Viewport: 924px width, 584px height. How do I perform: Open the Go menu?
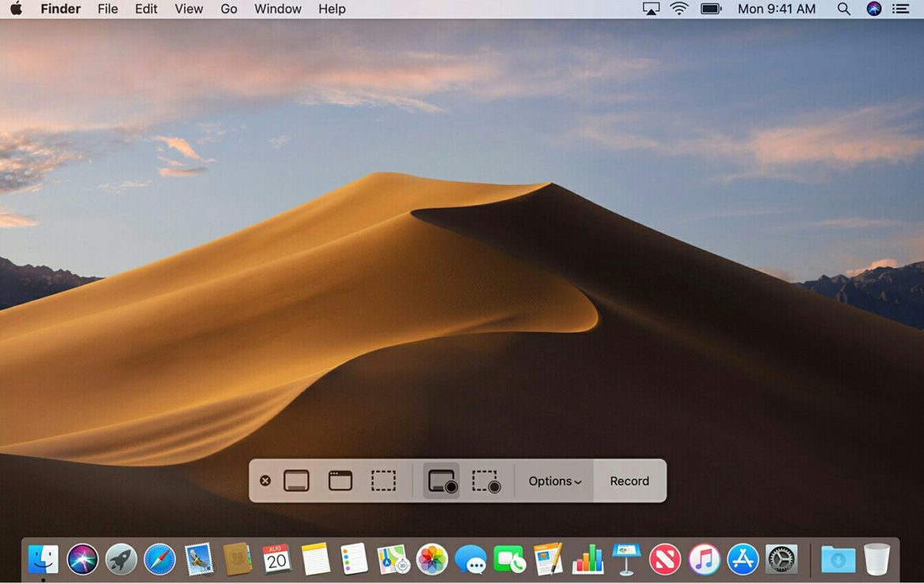click(229, 9)
